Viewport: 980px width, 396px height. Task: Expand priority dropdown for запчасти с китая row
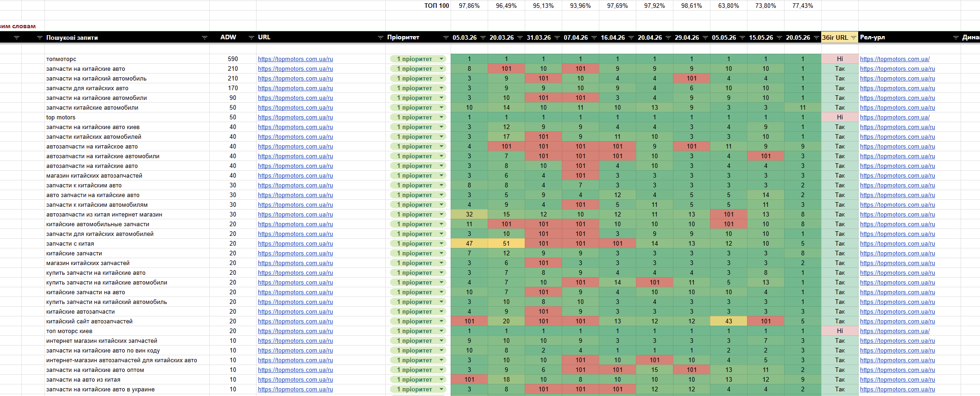[x=441, y=243]
